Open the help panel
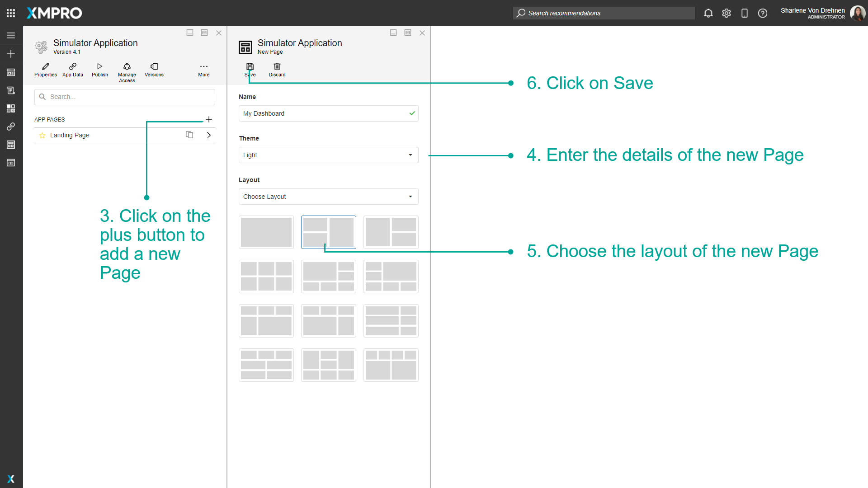This screenshot has height=488, width=868. [763, 13]
